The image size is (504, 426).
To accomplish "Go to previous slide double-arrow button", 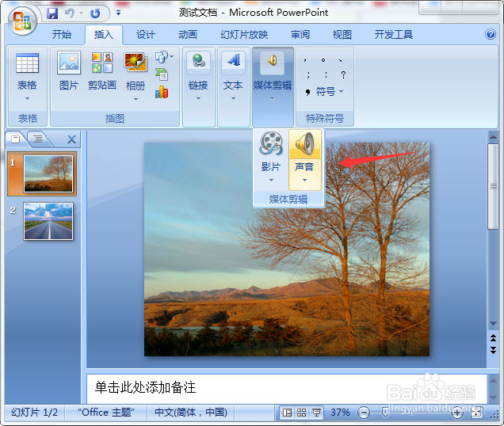I will pyautogui.click(x=493, y=338).
